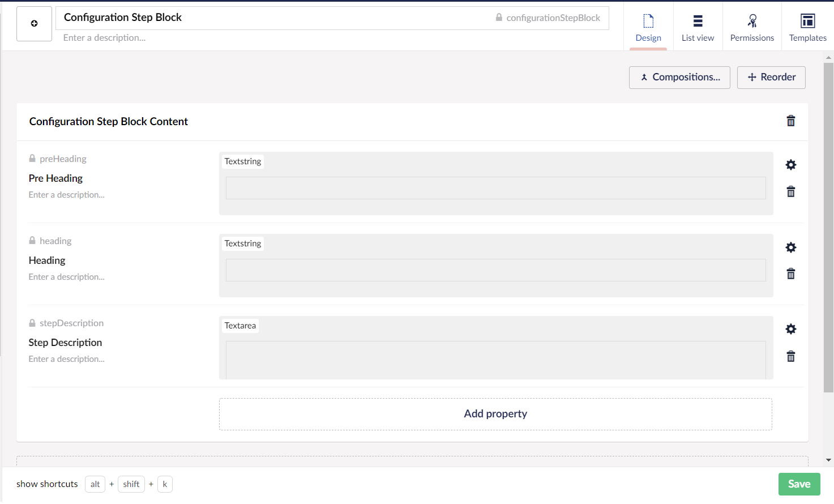The image size is (834, 504).
Task: Open Textstring editor for Pre Heading
Action: [x=495, y=183]
